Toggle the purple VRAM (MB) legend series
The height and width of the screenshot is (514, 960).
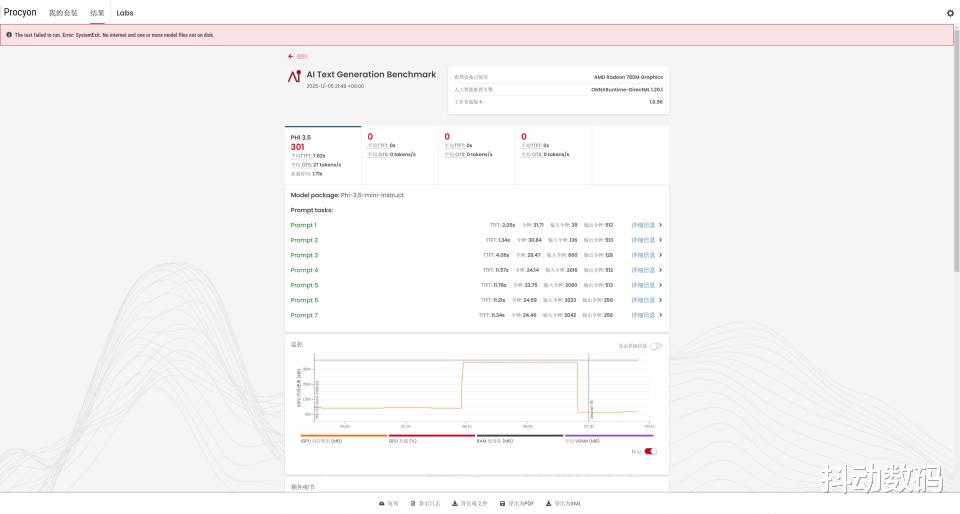point(609,439)
